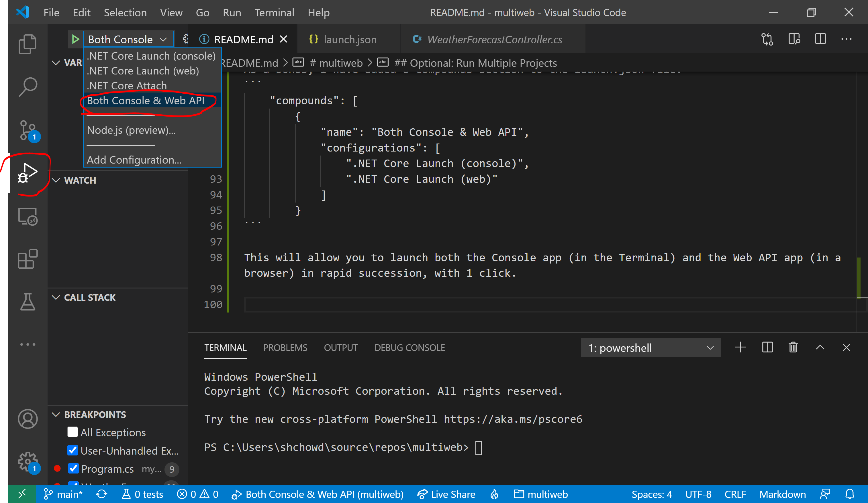868x503 pixels.
Task: Switch to the PROBLEMS tab
Action: pos(286,347)
